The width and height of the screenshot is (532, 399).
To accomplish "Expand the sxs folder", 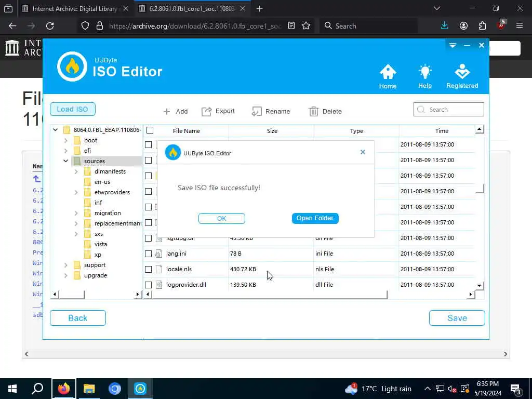I will click(76, 234).
